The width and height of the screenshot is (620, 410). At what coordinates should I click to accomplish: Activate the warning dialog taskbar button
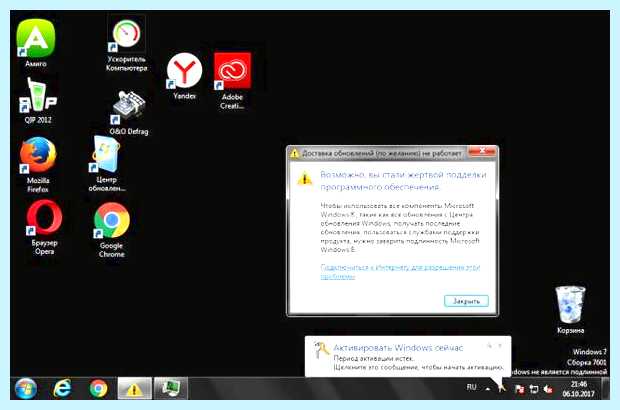click(x=134, y=388)
